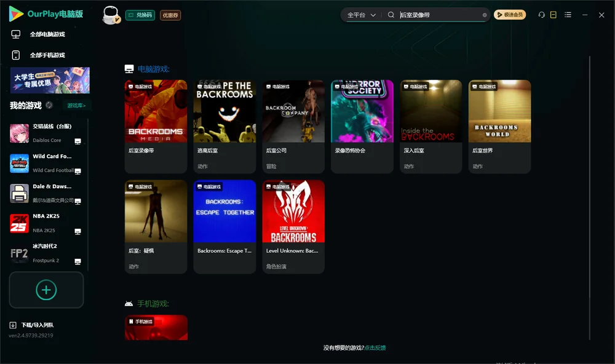Click the add game plus icon
Image resolution: width=615 pixels, height=364 pixels.
(46, 290)
